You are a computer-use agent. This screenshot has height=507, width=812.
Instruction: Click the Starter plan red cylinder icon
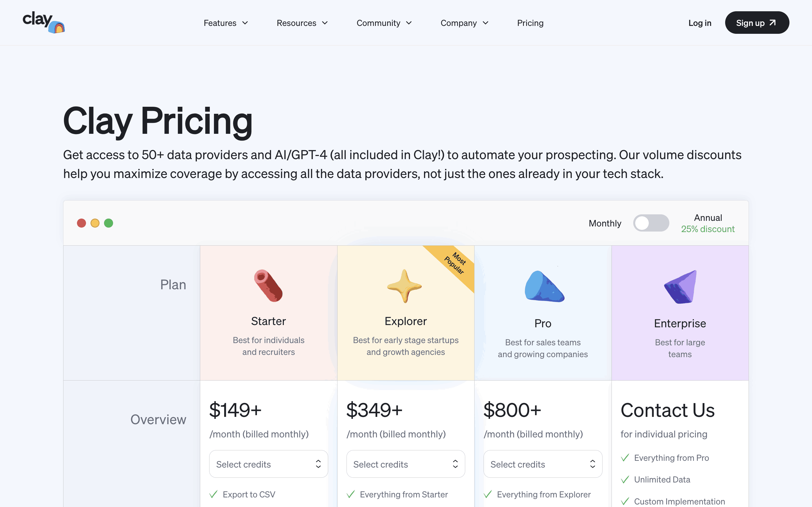tap(268, 286)
